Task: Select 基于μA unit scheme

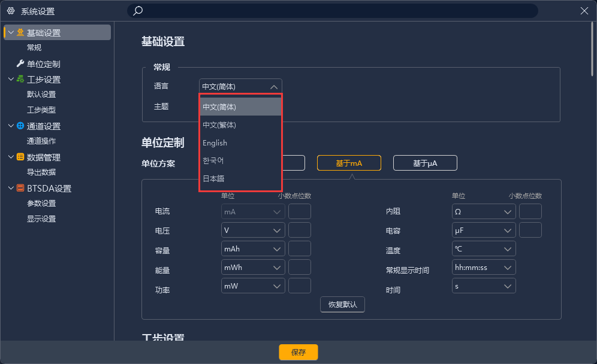Action: pos(425,162)
